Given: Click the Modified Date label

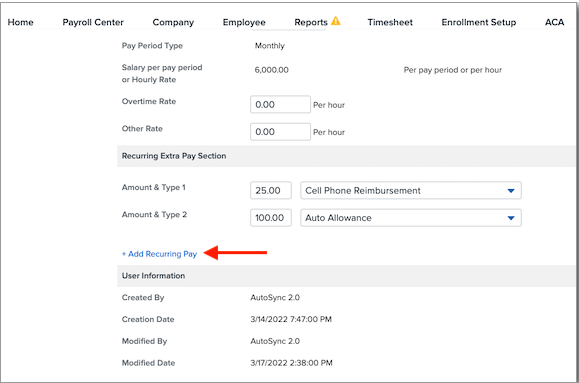Looking at the screenshot, I should (148, 363).
